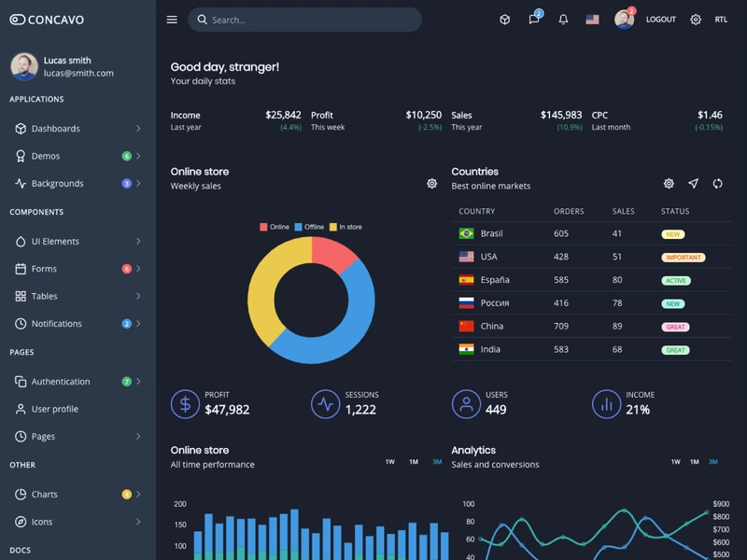Click the search magnifier icon
747x560 pixels.
pyautogui.click(x=202, y=20)
